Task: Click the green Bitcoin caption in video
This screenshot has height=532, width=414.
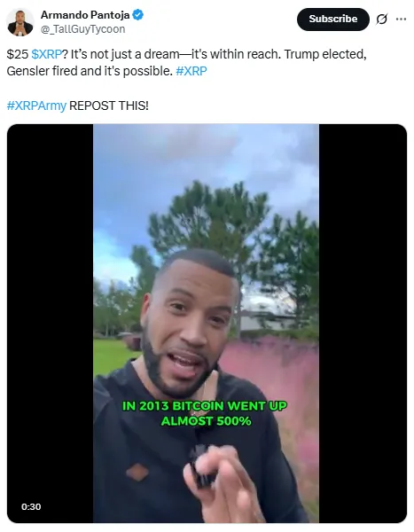Action: [205, 413]
